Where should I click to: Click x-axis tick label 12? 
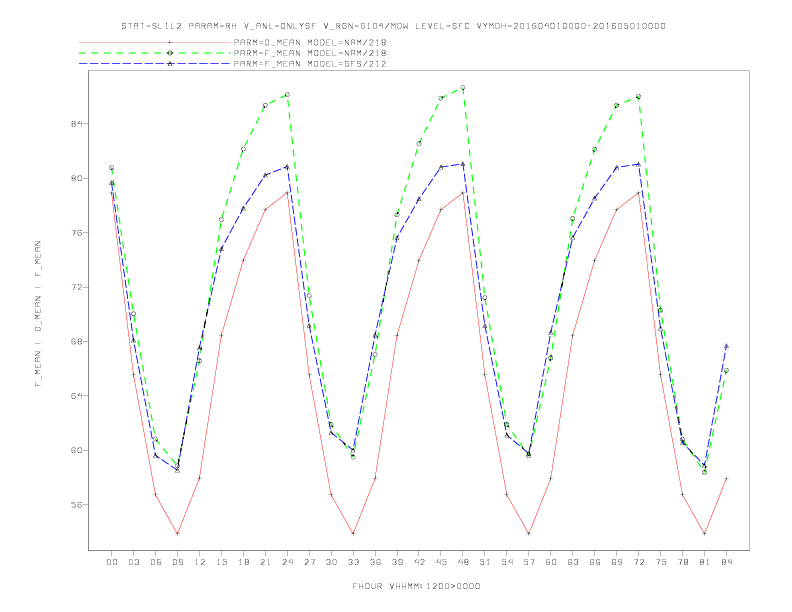click(x=200, y=562)
